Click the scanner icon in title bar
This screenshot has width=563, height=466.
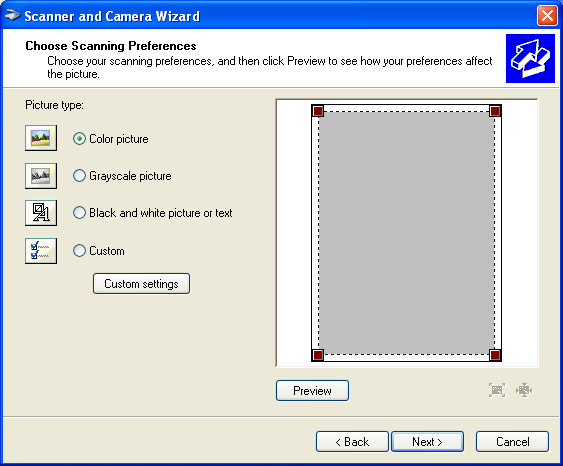pyautogui.click(x=13, y=16)
